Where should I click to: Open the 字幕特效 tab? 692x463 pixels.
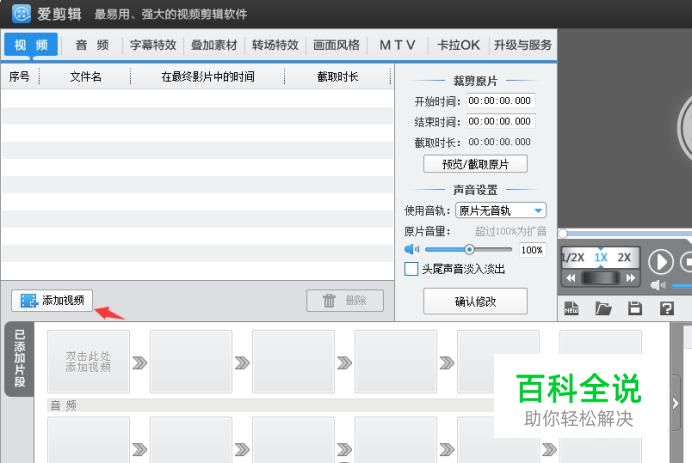pos(153,45)
